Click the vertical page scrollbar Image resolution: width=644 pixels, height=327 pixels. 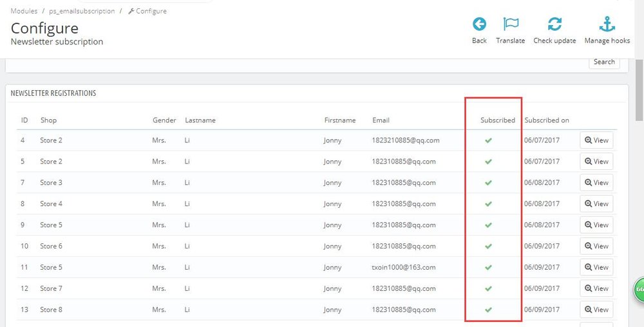click(x=639, y=89)
